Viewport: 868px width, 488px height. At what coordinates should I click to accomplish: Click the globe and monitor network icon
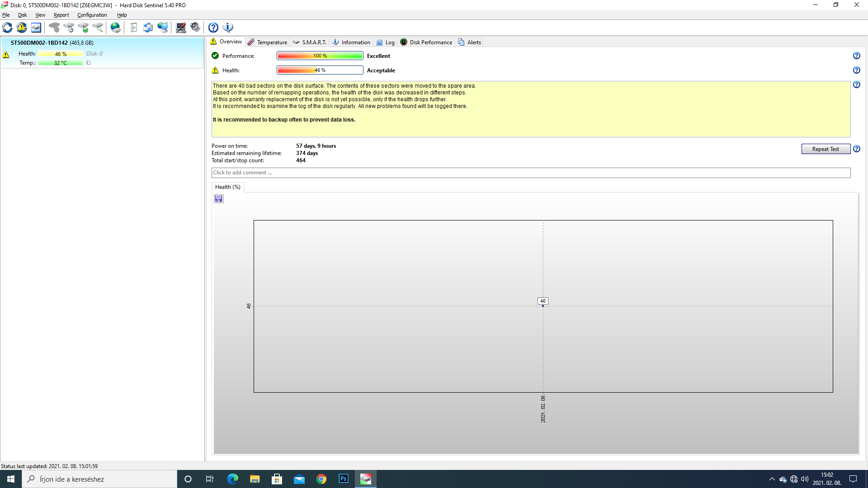click(163, 28)
